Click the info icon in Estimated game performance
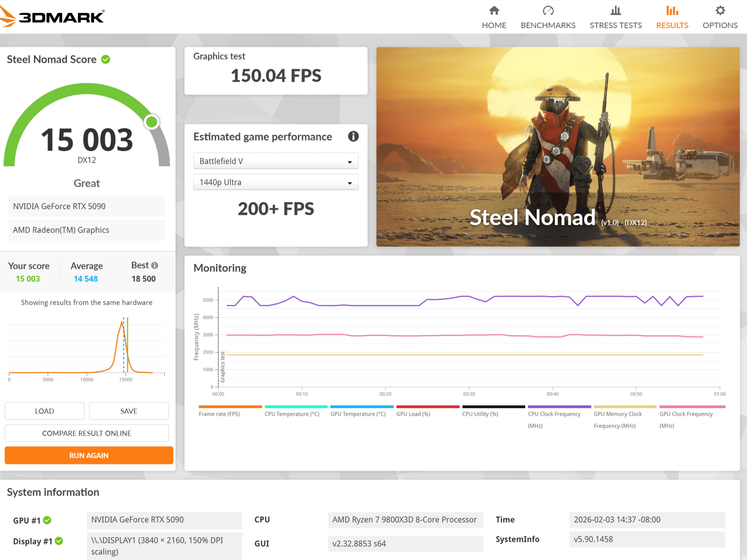 coord(353,136)
